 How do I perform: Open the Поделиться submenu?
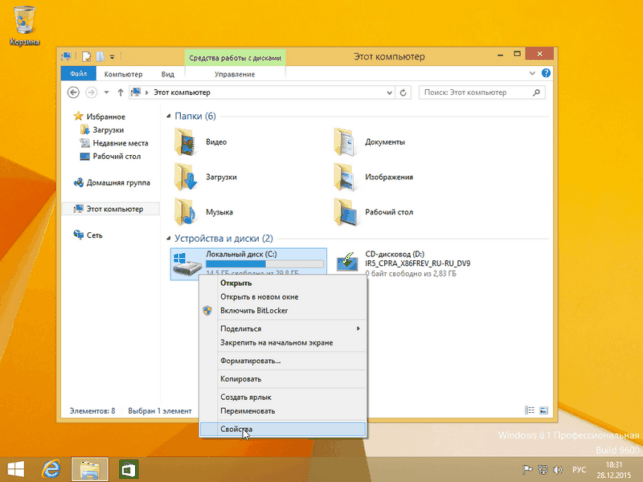(x=283, y=329)
